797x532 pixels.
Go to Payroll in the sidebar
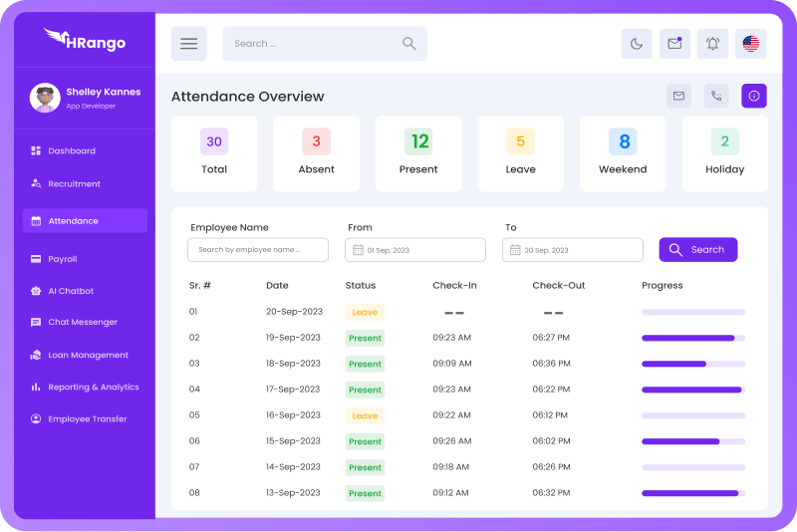[x=62, y=259]
